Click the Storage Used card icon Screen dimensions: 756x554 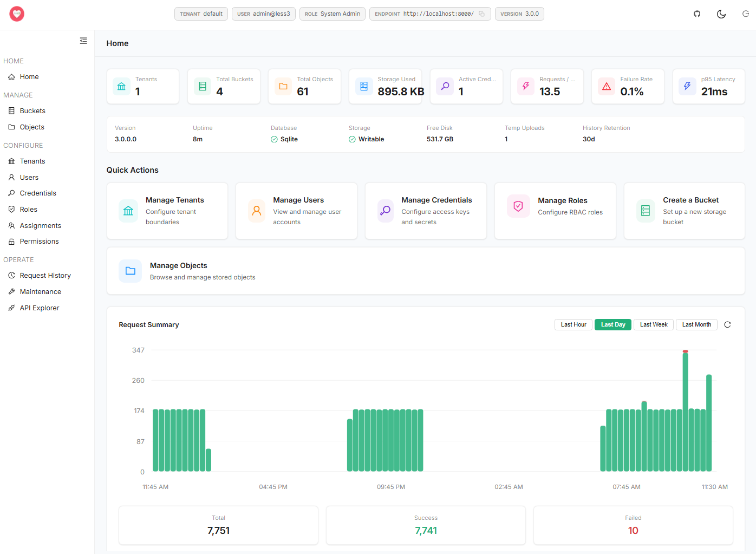coord(364,86)
